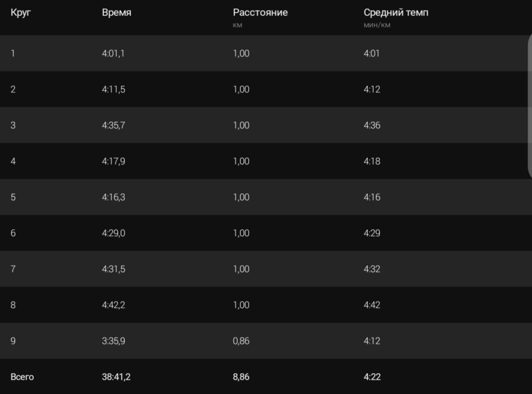Select lap 7 average pace 4:32
Screen dimensions: 532x394
[372, 269]
